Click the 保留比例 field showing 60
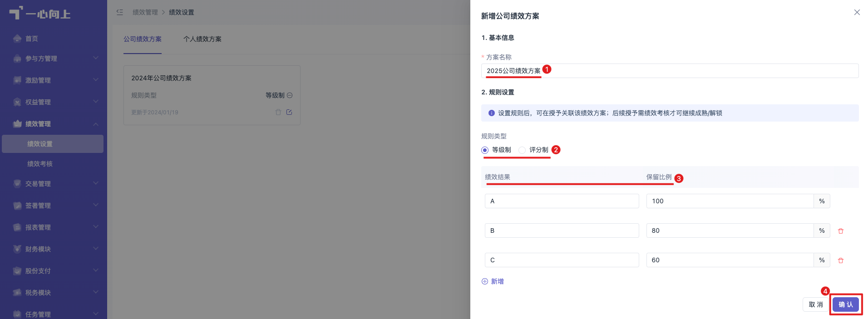Viewport: 868px width, 319px height. click(x=730, y=260)
